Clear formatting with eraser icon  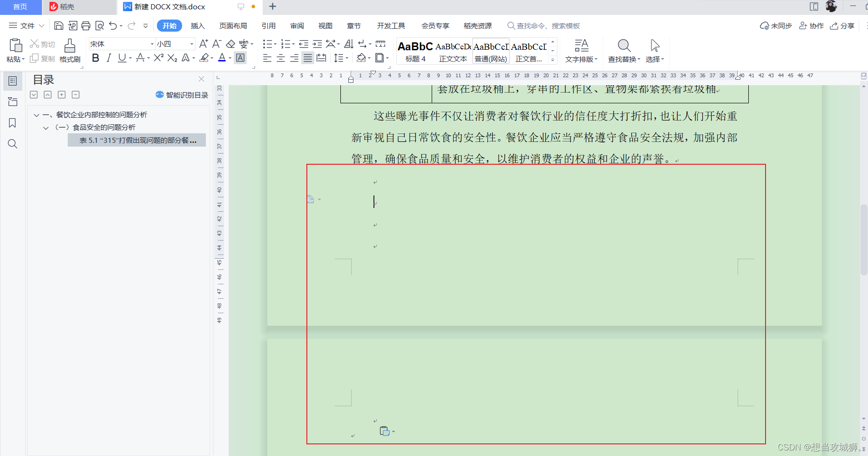(x=231, y=44)
